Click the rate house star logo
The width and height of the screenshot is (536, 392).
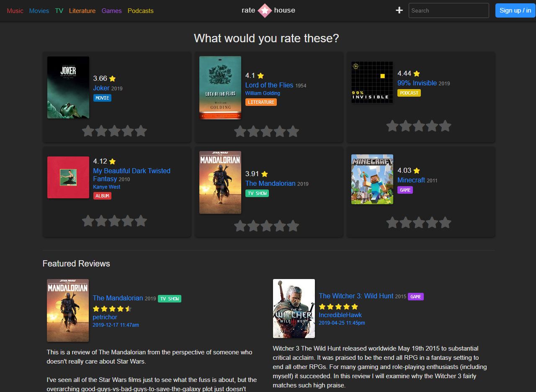[x=265, y=10]
